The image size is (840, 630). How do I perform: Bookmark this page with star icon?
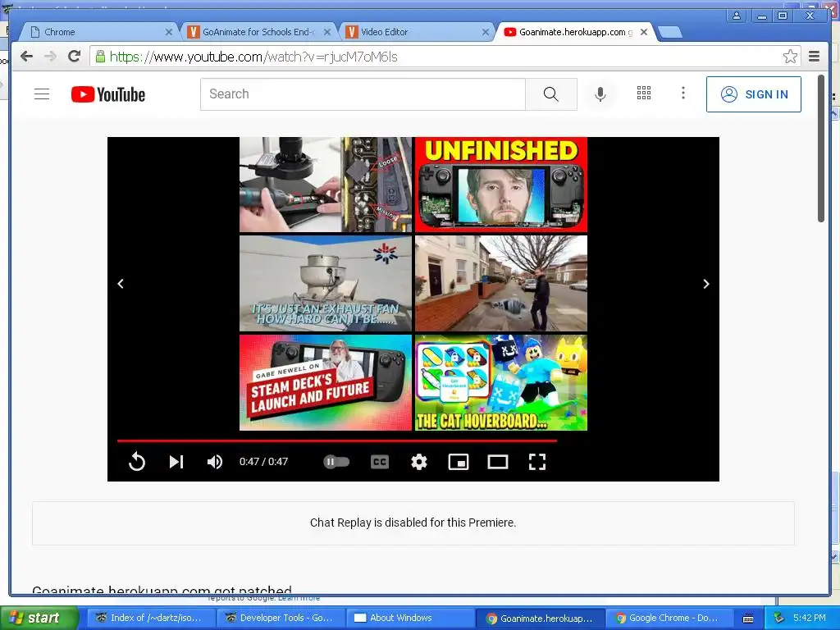pos(790,57)
